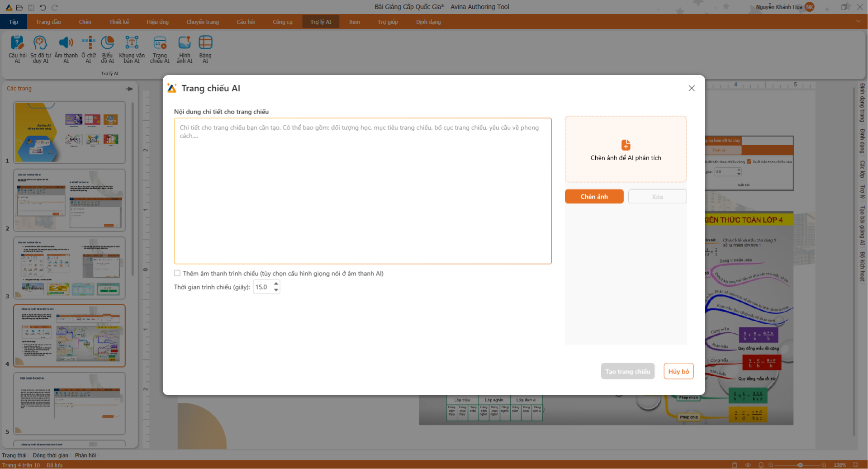Screen dimensions: 868x469
Task: Switch to the Trợ lý AI tab
Action: (321, 22)
